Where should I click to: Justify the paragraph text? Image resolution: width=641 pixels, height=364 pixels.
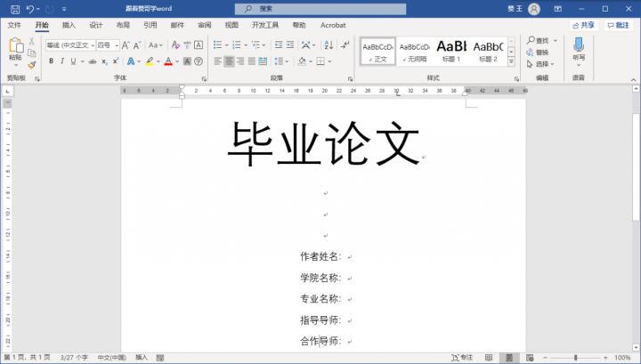tap(252, 61)
